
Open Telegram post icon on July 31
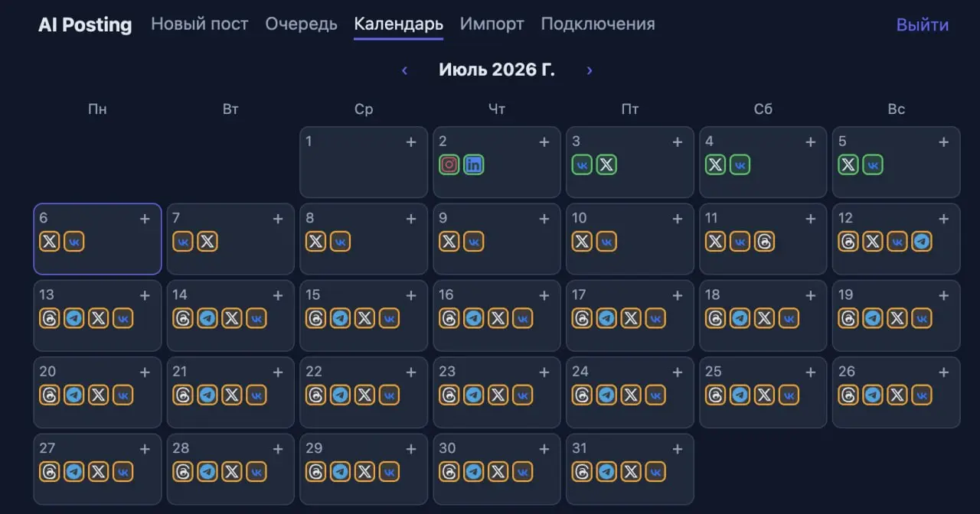point(607,472)
